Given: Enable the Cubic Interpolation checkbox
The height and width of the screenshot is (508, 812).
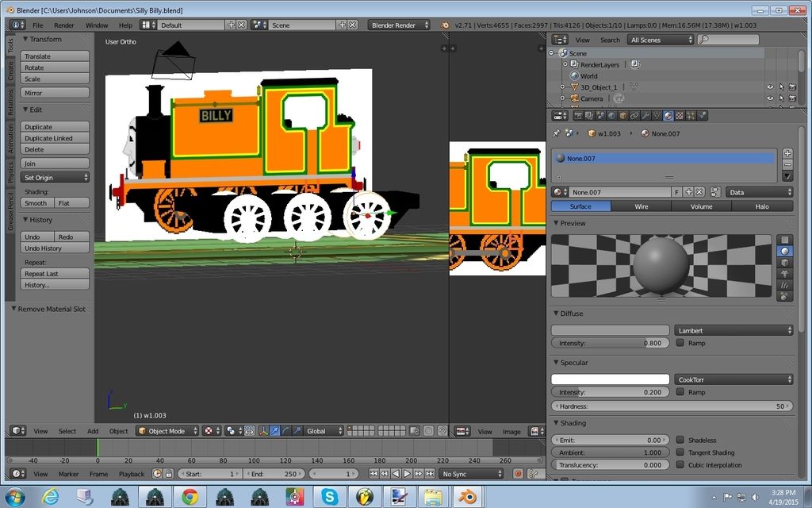Looking at the screenshot, I should [x=680, y=465].
